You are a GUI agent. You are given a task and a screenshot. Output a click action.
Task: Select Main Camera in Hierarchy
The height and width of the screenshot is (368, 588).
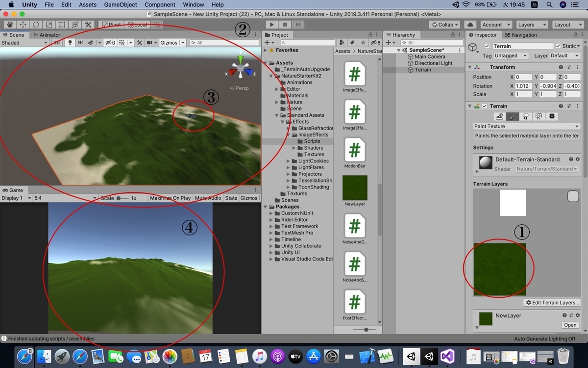click(x=430, y=57)
